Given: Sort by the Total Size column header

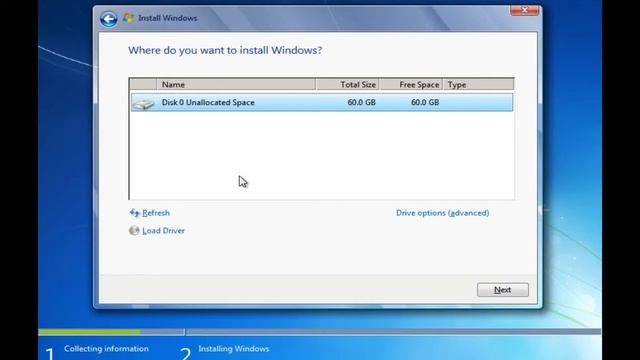Looking at the screenshot, I should click(x=347, y=84).
